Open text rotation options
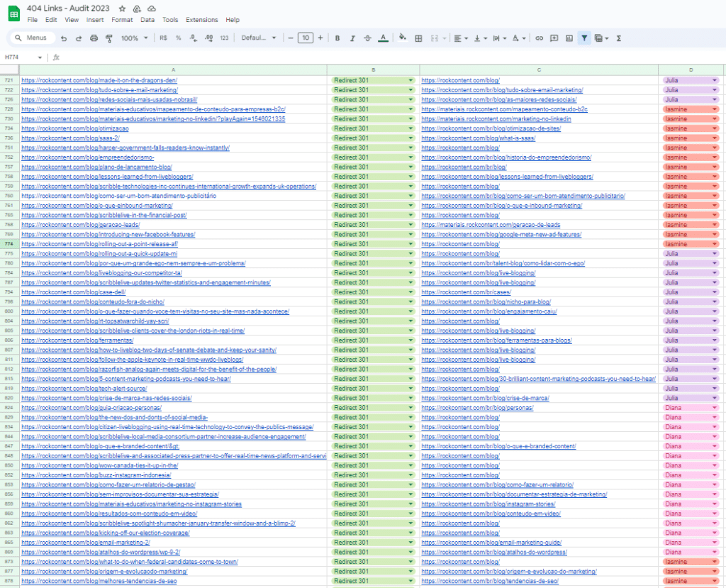726x588 pixels. click(518, 38)
